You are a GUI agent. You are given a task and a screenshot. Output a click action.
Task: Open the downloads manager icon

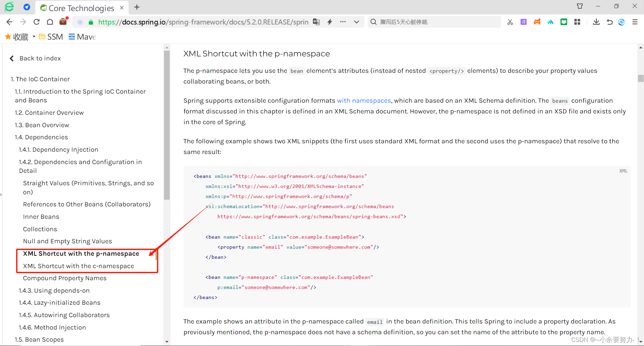click(596, 22)
